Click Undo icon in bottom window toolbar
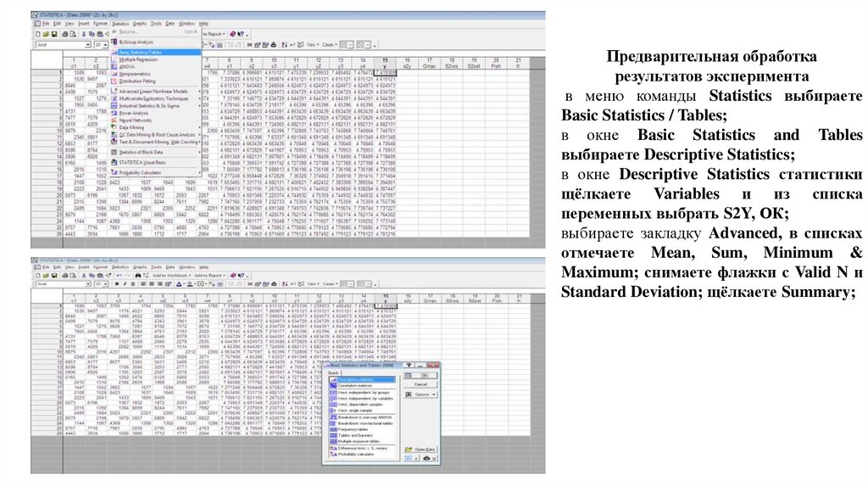This screenshot has width=868, height=487. (119, 276)
